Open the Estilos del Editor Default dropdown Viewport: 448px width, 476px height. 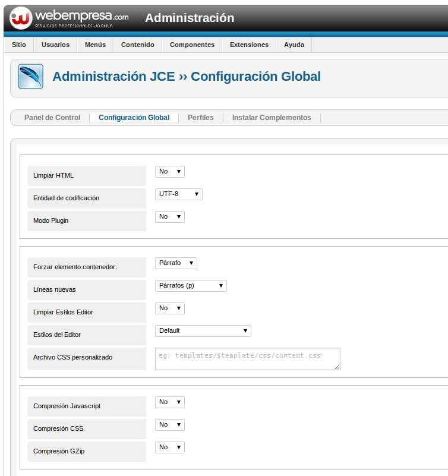click(x=203, y=330)
